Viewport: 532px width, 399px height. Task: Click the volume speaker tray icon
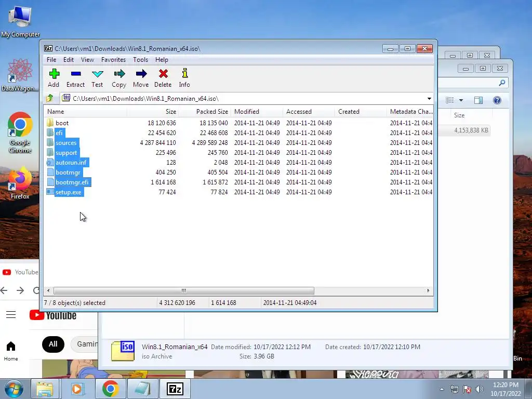(x=480, y=389)
